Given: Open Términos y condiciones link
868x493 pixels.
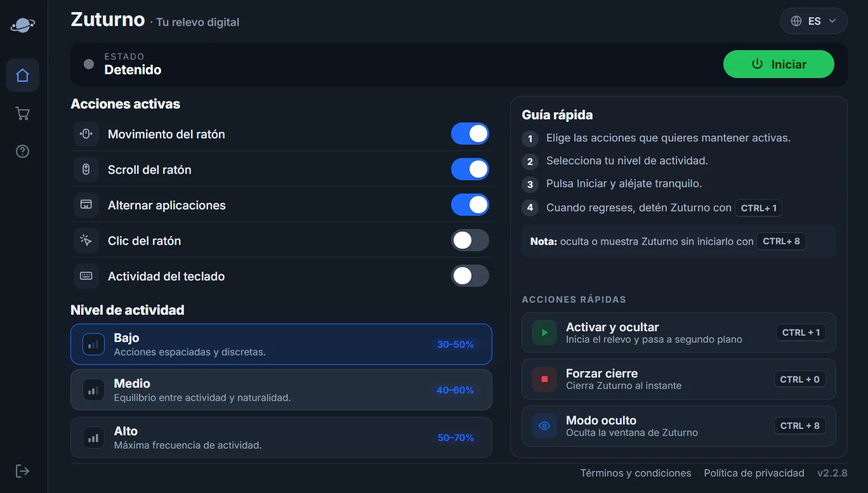Looking at the screenshot, I should (x=636, y=473).
